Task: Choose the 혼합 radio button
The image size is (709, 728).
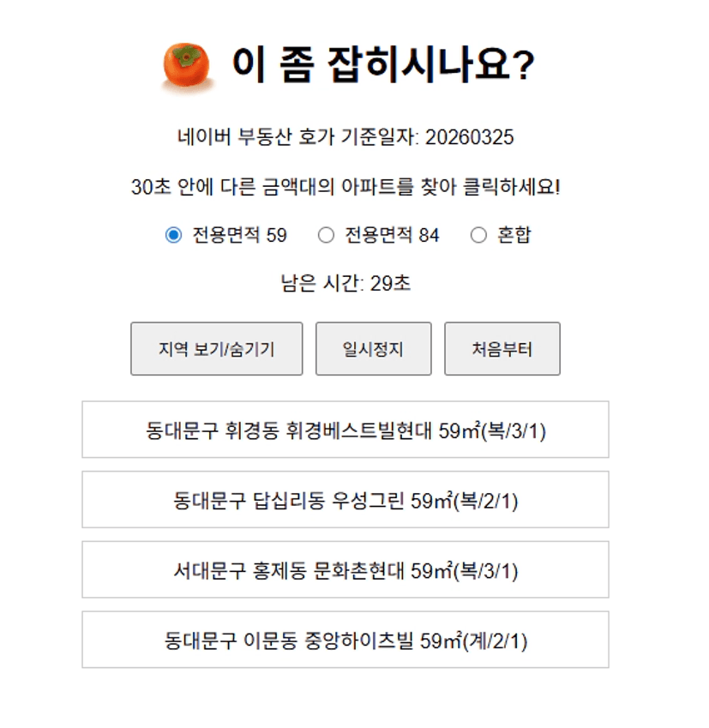Action: tap(478, 235)
